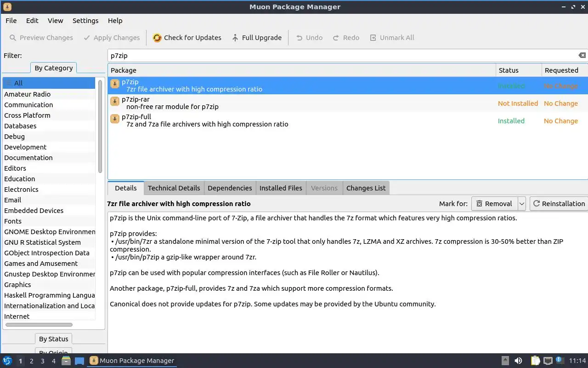Mark p7zip for Reinstallation
This screenshot has height=368, width=588.
click(559, 204)
